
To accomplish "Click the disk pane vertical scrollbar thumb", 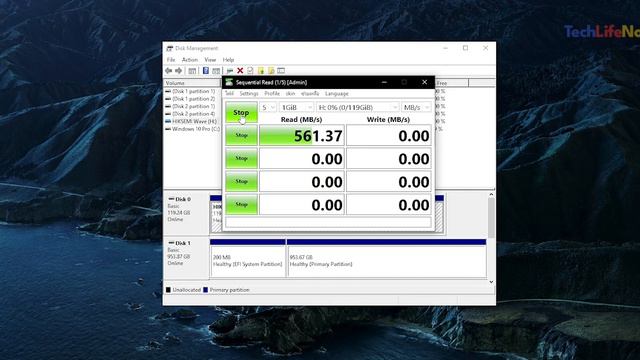I will pyautogui.click(x=491, y=218).
